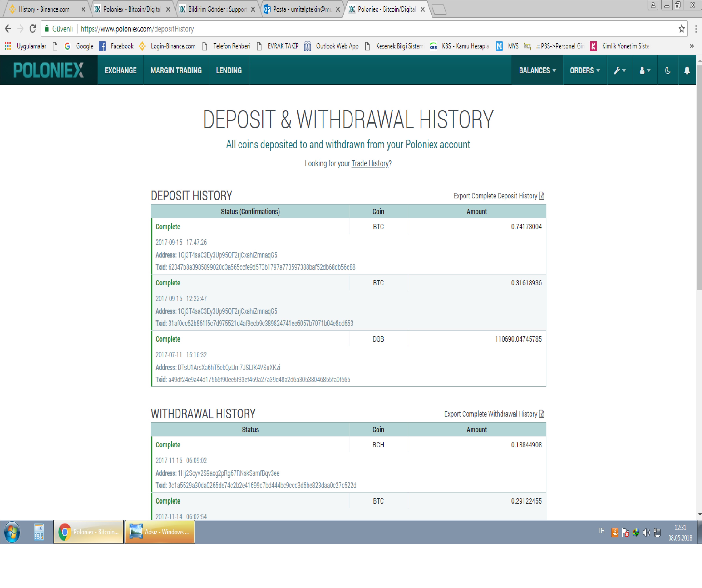Open Uygulamalar apps shortcut
702x588 pixels.
tap(25, 46)
